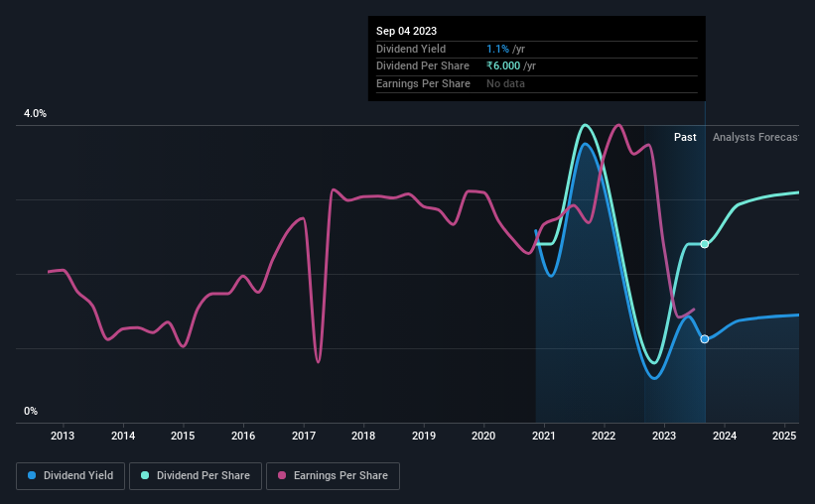Click the 2013 x-axis label

coord(63,436)
